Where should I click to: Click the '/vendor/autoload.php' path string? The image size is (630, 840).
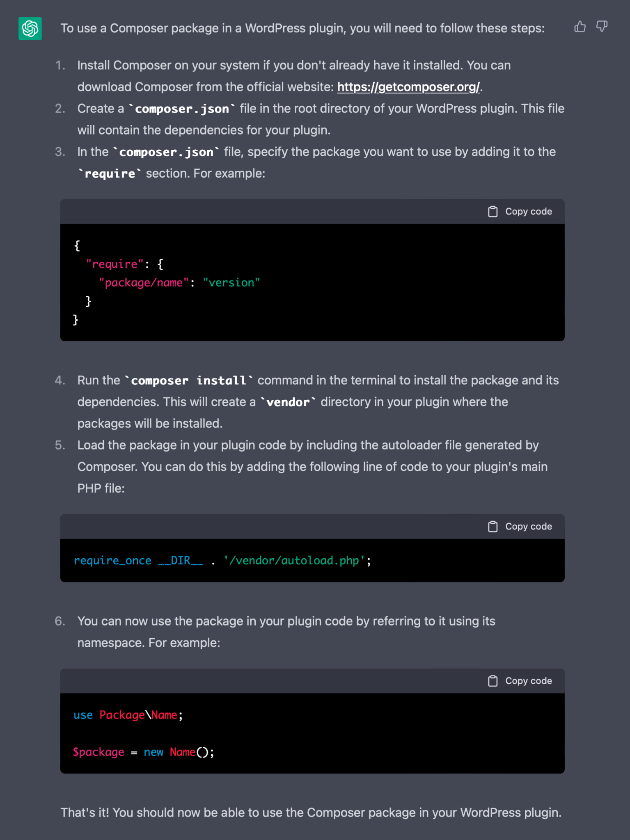click(295, 560)
